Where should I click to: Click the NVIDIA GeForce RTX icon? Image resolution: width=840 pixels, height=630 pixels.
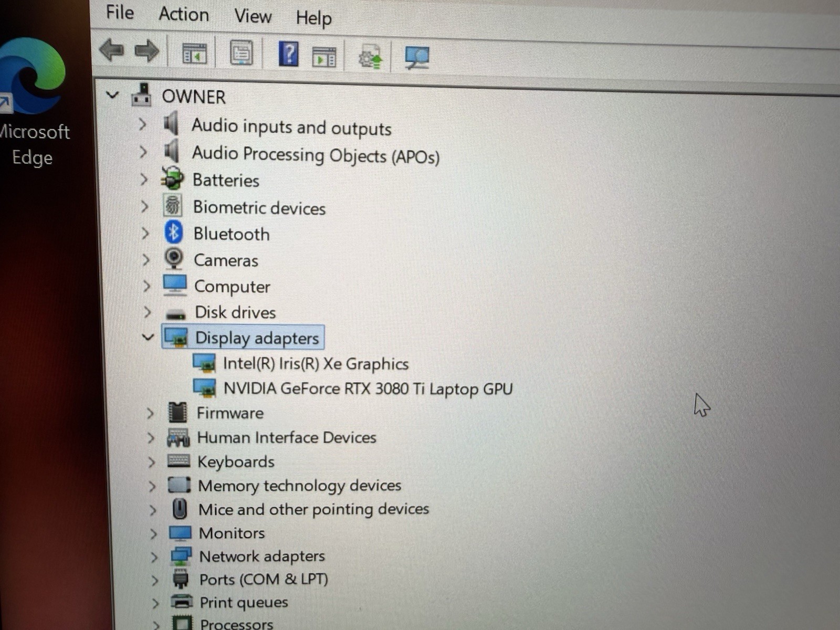click(x=205, y=387)
